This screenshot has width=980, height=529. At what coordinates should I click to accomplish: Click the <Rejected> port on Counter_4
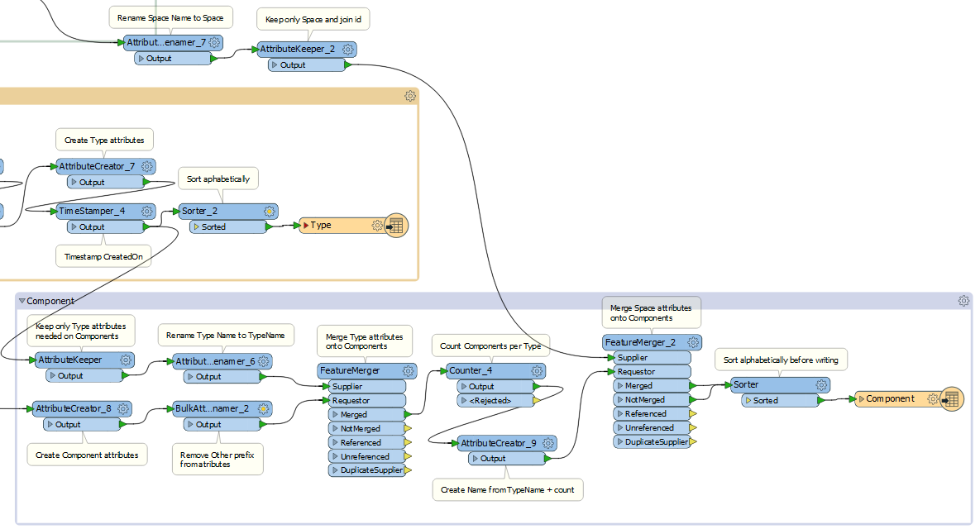coord(489,400)
